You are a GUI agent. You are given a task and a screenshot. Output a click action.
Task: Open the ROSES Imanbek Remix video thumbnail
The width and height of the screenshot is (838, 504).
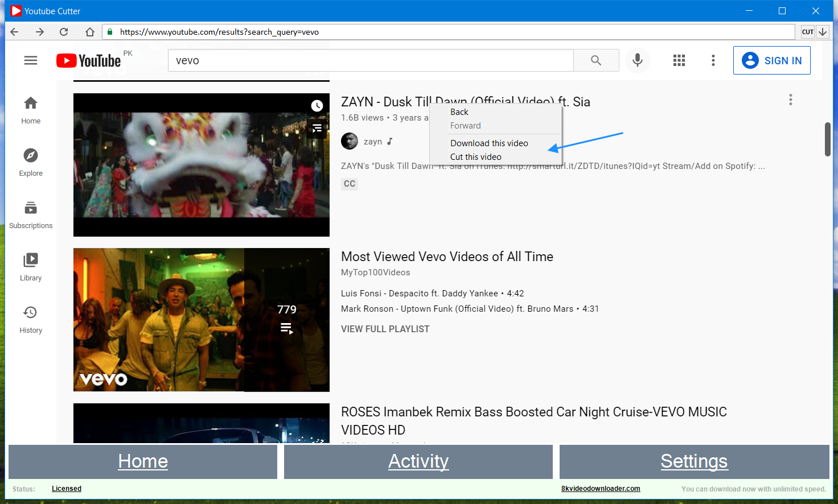(202, 423)
